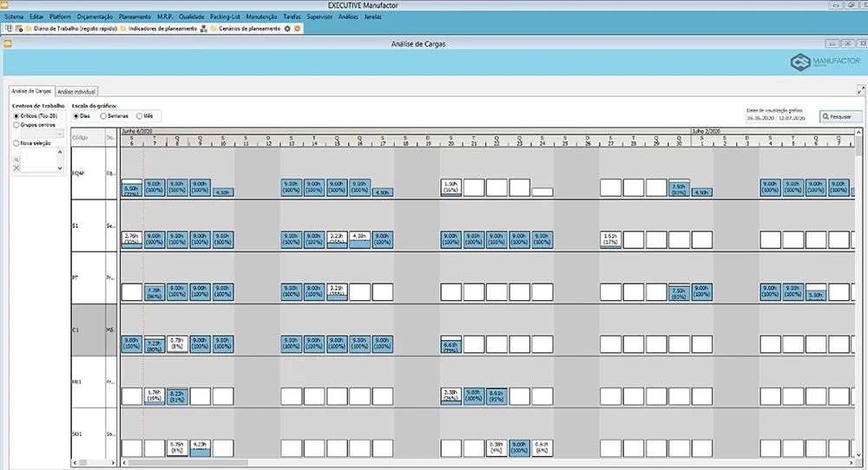Screen dimensions: 868x470
Task: Click the calendar-clock icon in the shortcuts toolbar
Action: [x=19, y=29]
